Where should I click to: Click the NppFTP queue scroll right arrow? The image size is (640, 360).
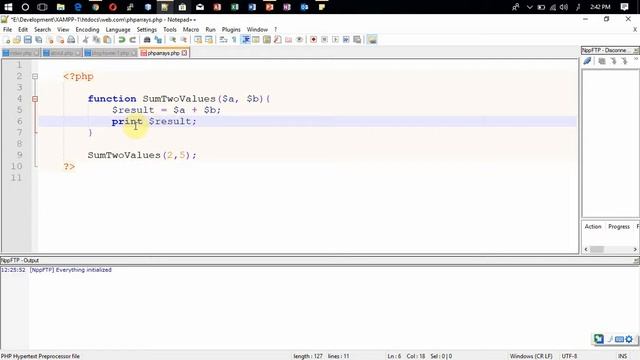[x=635, y=249]
